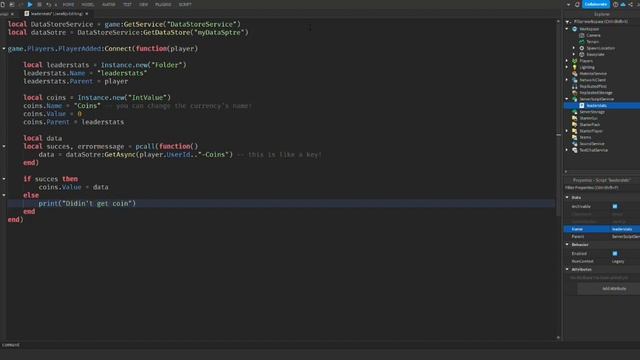Screen dimensions: 640x360
Task: Click the MaterialService icon
Action: (575, 73)
